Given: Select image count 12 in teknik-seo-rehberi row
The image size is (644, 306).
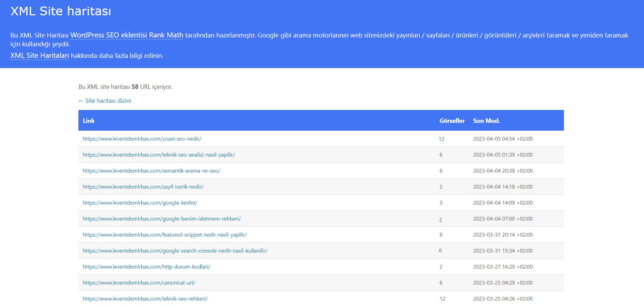Looking at the screenshot, I should pos(442,299).
